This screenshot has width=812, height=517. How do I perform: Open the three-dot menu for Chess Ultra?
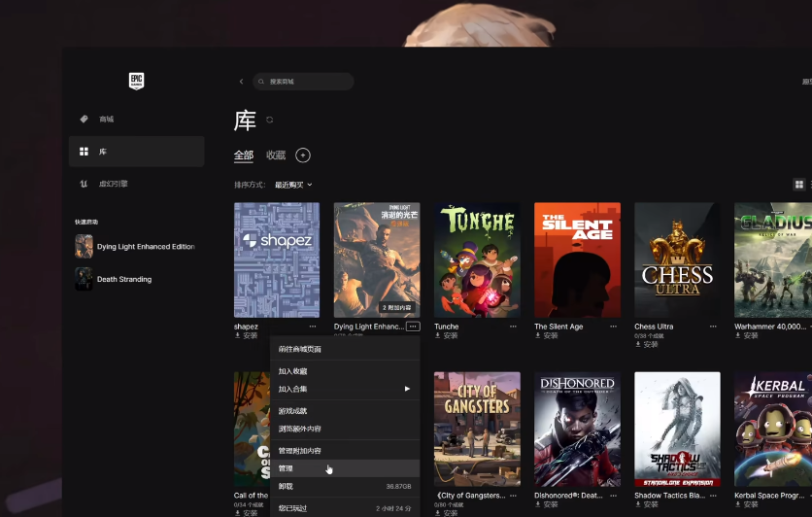(x=713, y=327)
